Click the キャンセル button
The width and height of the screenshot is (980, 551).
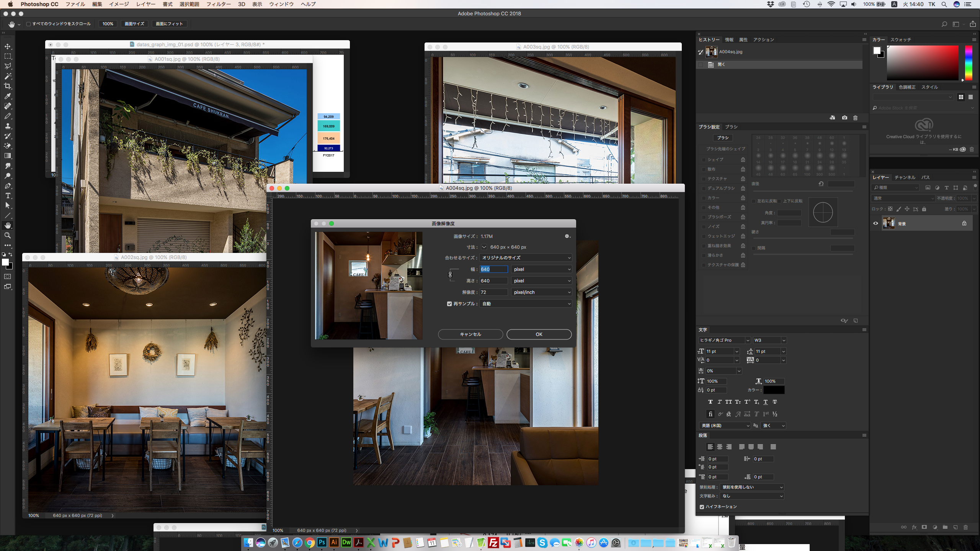470,334
